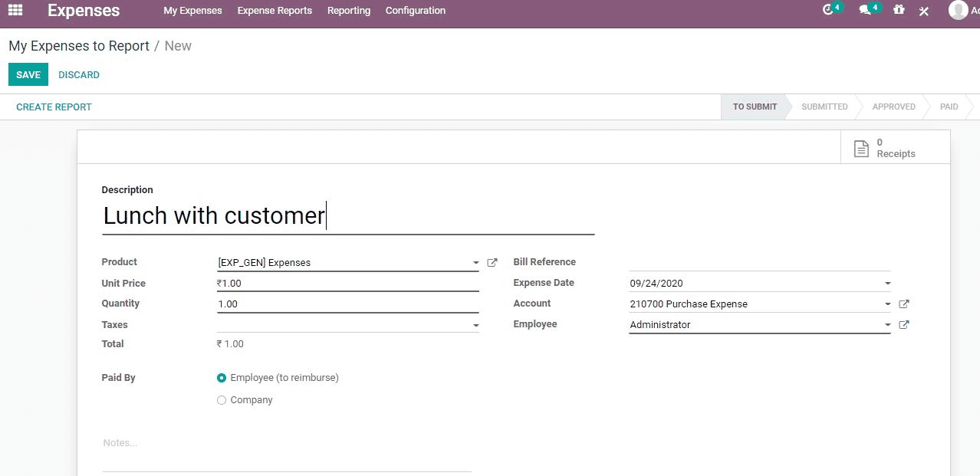980x476 pixels.
Task: Open the My Expenses menu
Action: (x=192, y=11)
